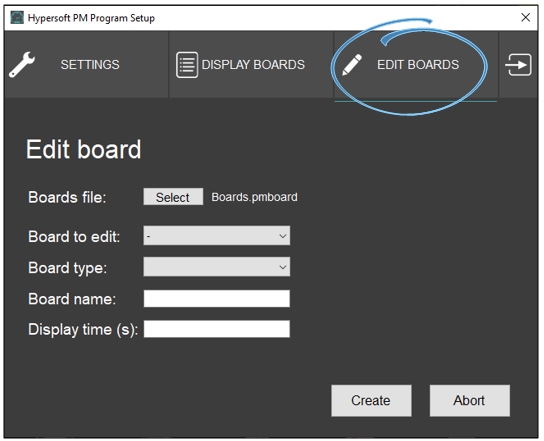Click the Board type chevron arrow
The width and height of the screenshot is (544, 441).
point(283,267)
